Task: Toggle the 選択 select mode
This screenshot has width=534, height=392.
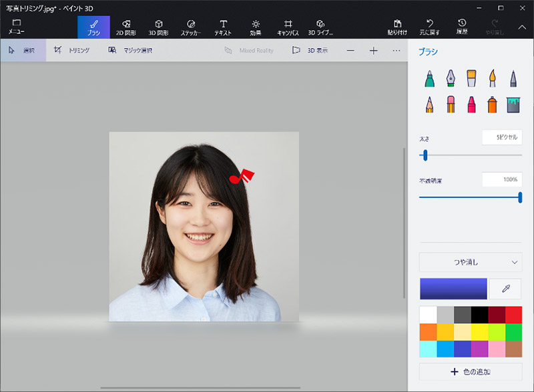Action: tap(23, 50)
